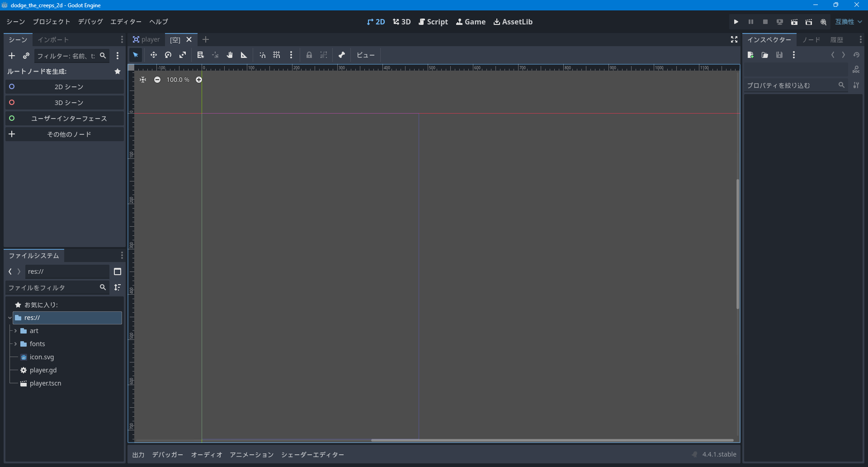The image size is (868, 467).
Task: Switch to the Script workspace
Action: pyautogui.click(x=433, y=22)
